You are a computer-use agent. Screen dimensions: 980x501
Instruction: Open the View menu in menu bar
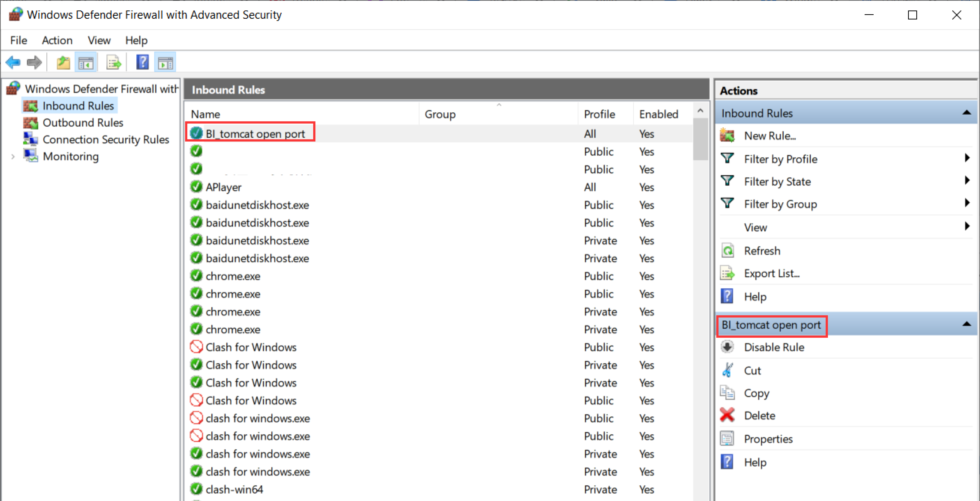click(x=99, y=40)
